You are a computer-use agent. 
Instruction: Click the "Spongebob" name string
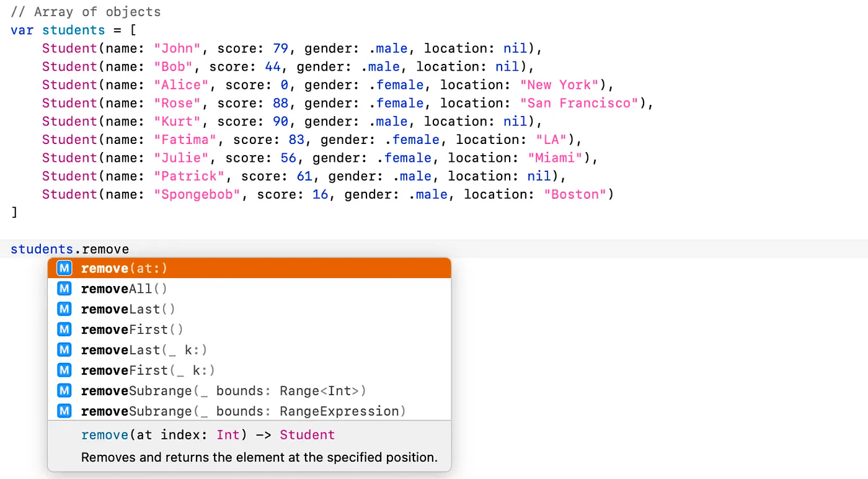click(197, 194)
